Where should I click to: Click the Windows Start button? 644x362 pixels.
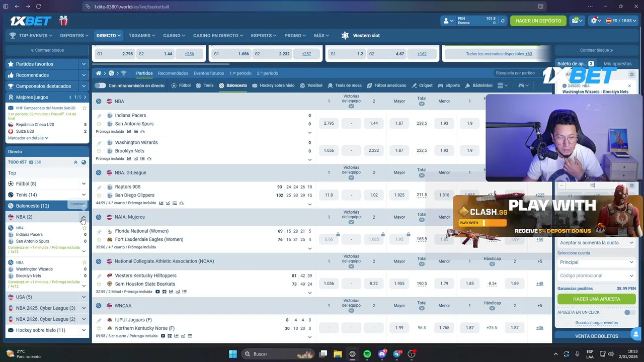232,354
